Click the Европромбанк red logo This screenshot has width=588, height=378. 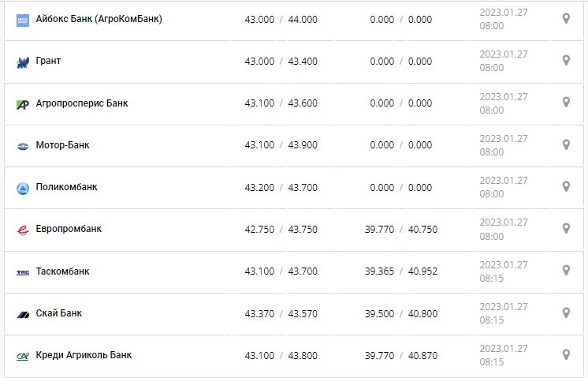[22, 230]
